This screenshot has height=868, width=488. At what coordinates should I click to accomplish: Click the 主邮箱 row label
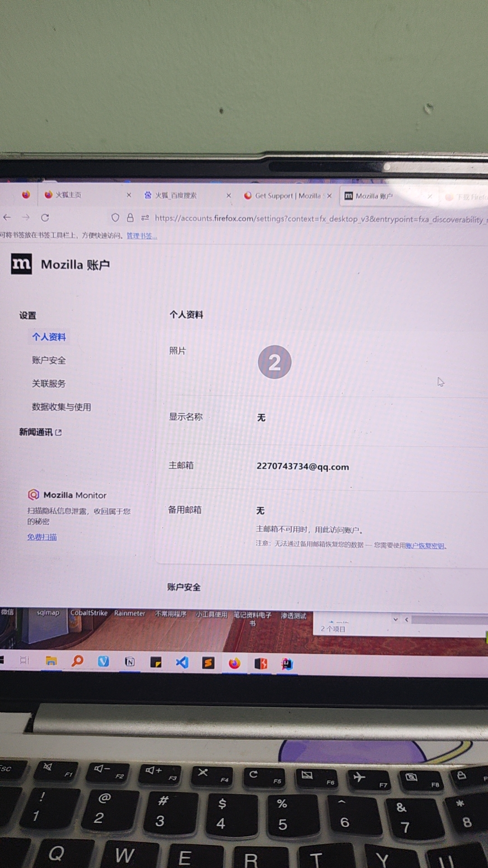181,465
